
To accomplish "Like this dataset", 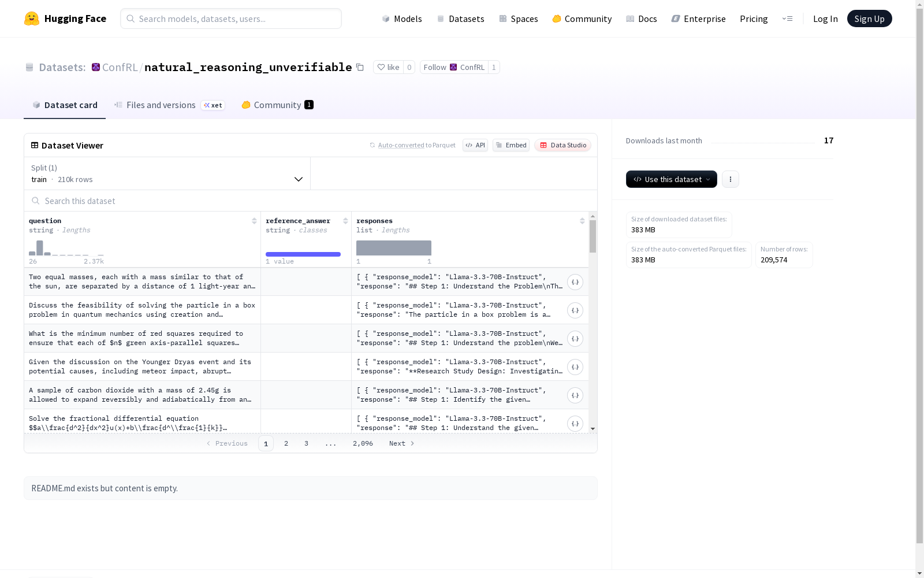I will click(388, 67).
